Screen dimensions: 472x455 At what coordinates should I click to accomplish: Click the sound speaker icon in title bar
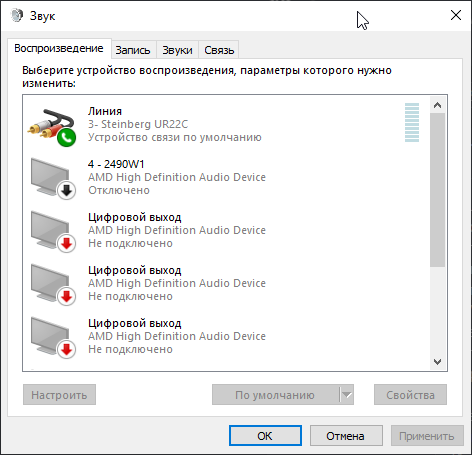(x=16, y=15)
